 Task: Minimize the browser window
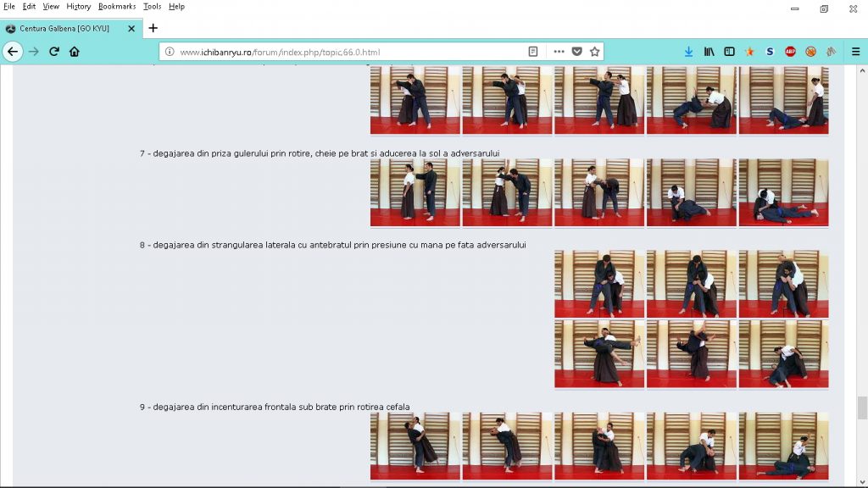point(795,8)
